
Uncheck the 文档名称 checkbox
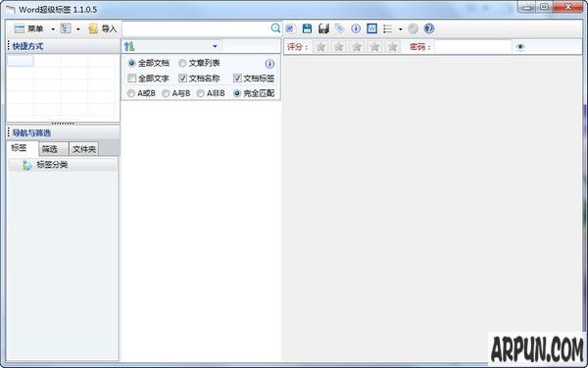point(199,79)
